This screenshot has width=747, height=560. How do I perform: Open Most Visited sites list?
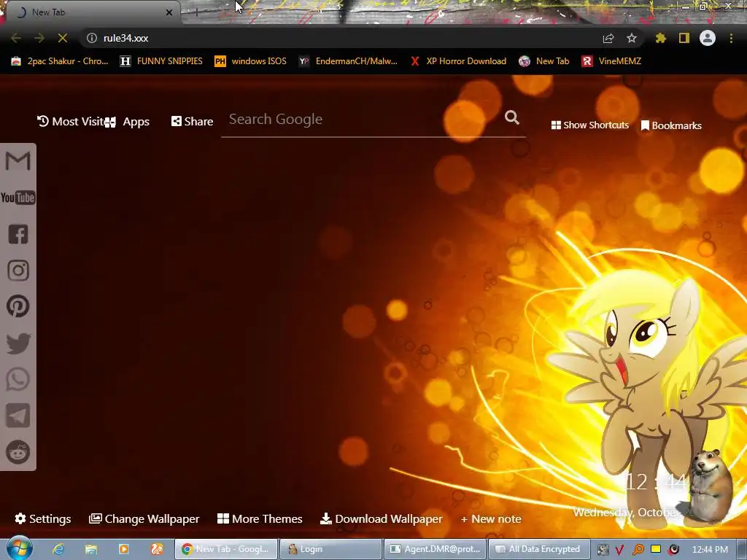[71, 122]
